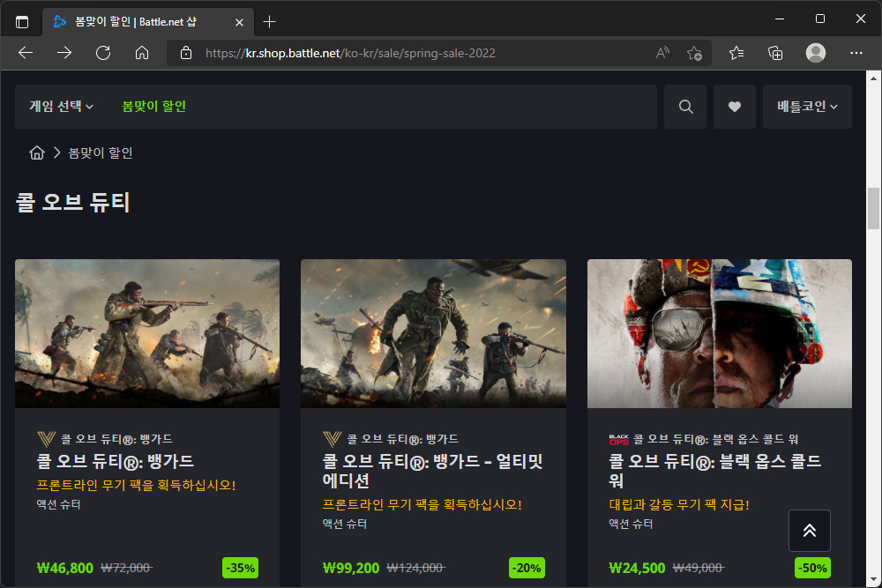Click the ₩24,500 sale price
Viewport: 882px width, 588px height.
(x=637, y=568)
